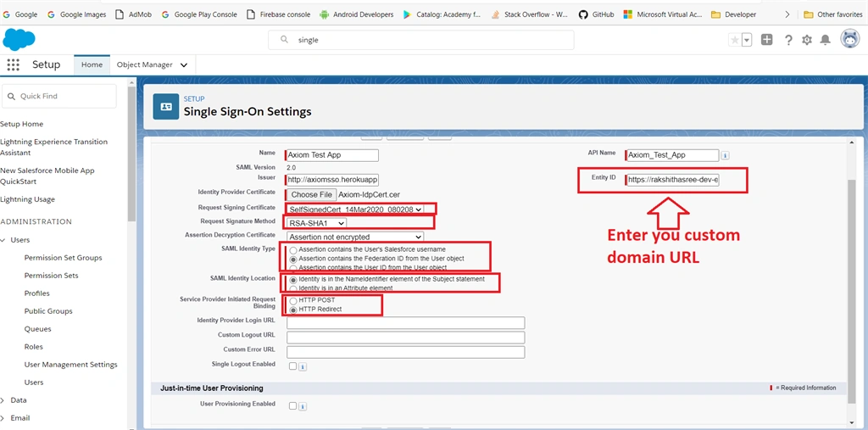Open the Request Signing Certificate dropdown
This screenshot has width=868, height=430.
[x=355, y=209]
